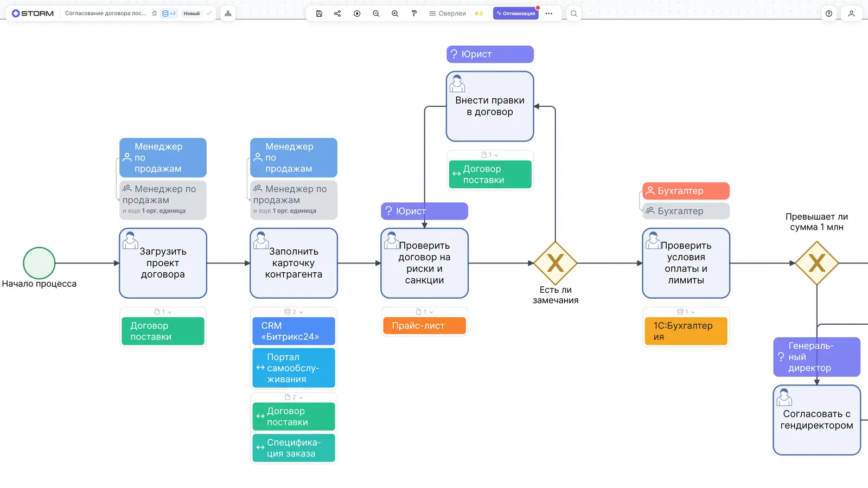The image size is (868, 488).
Task: Click the 'Спецификация заказа' document chip
Action: point(293,448)
